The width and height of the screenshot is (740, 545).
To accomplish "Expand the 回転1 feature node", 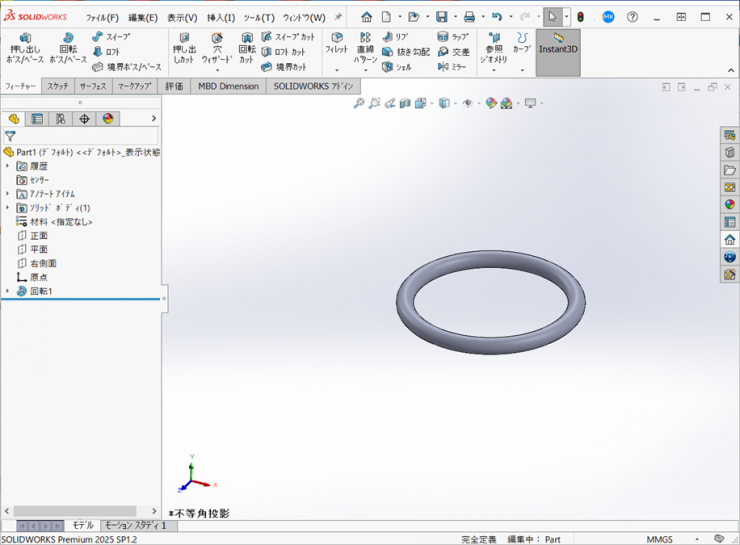I will point(8,291).
